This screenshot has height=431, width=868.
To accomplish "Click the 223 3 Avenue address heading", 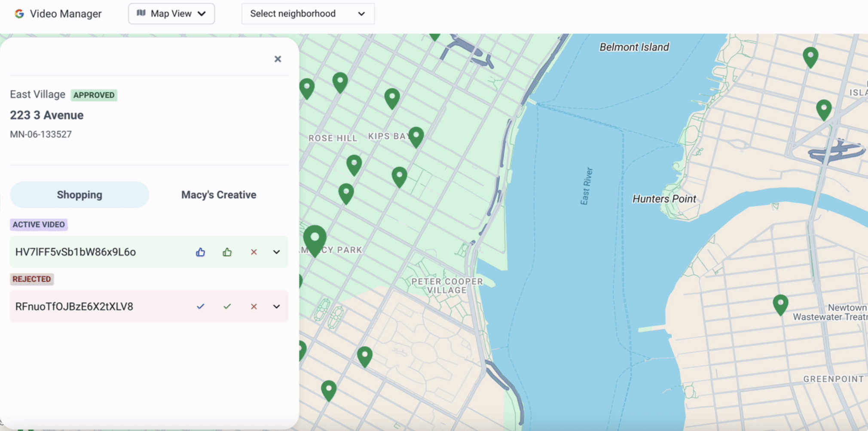I will (x=47, y=115).
